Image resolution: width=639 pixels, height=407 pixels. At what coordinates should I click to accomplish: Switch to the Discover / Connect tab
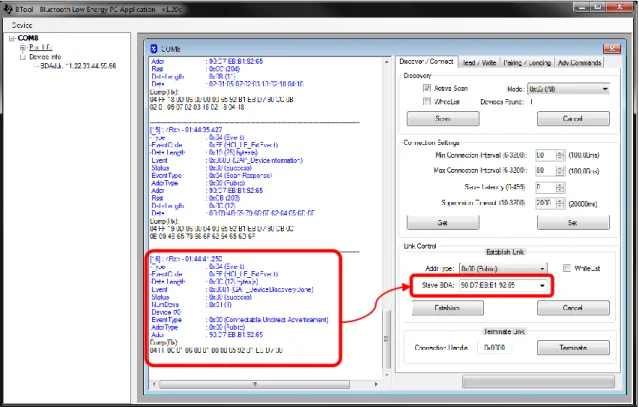point(426,62)
